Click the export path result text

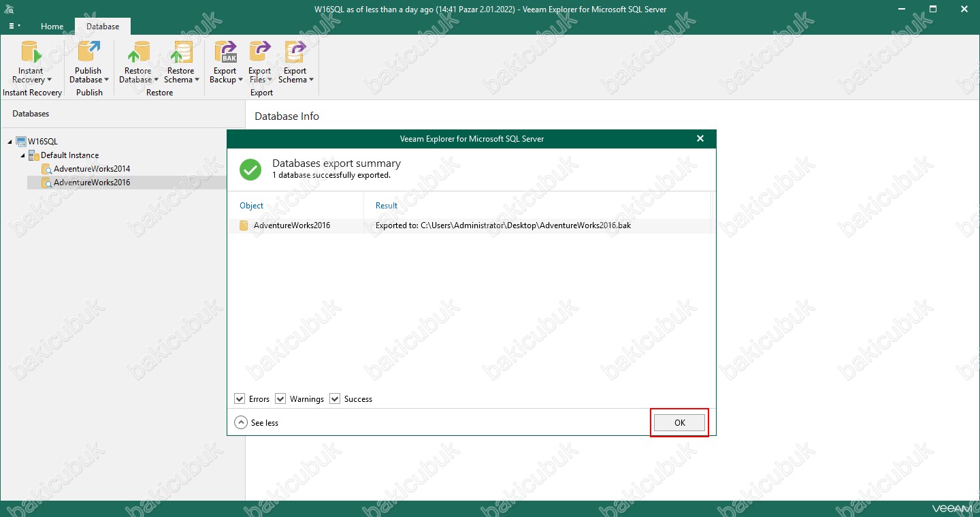503,225
